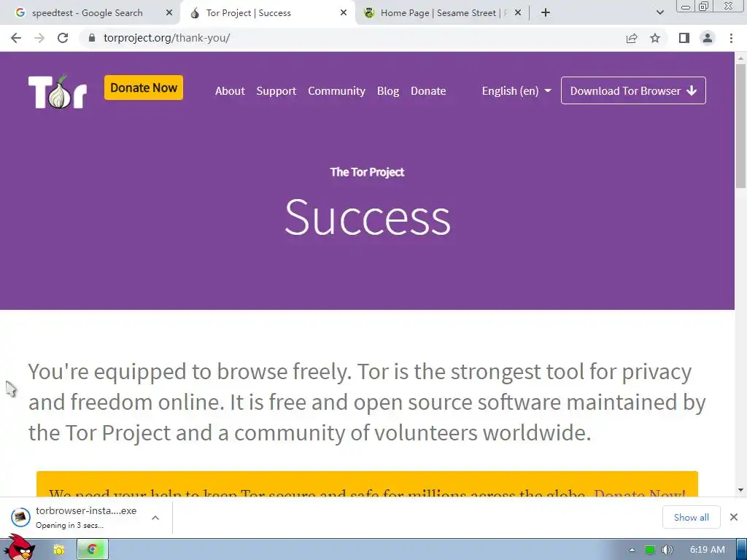Open the tab search chevron
The image size is (747, 560).
659,13
